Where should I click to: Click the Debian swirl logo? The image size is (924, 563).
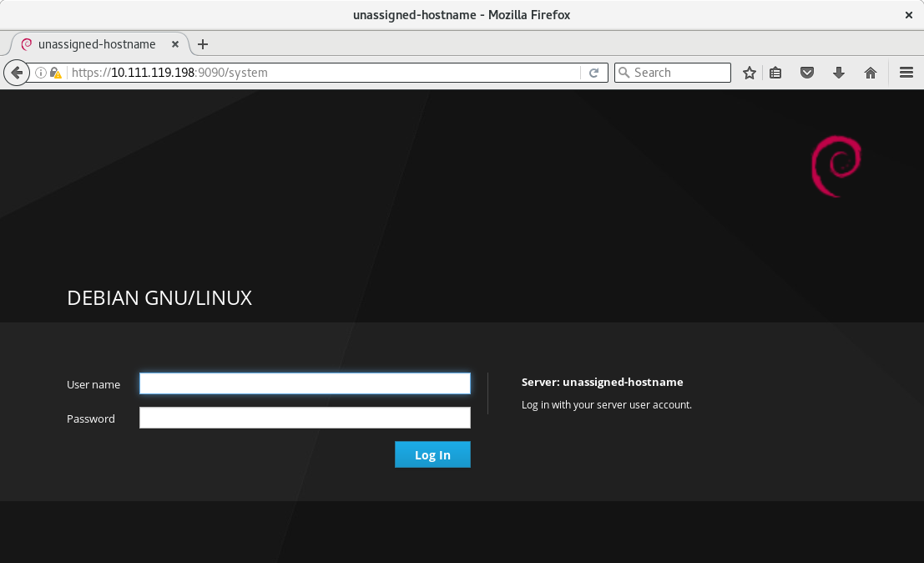[836, 167]
